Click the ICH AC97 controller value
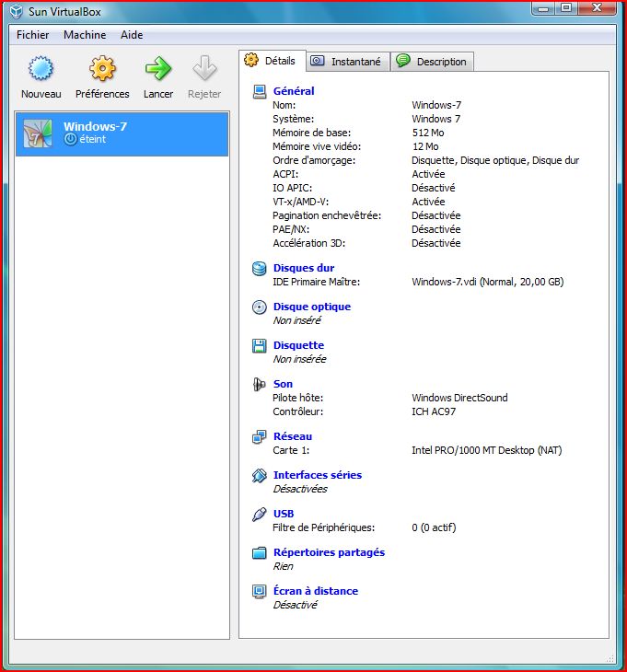 pos(434,411)
